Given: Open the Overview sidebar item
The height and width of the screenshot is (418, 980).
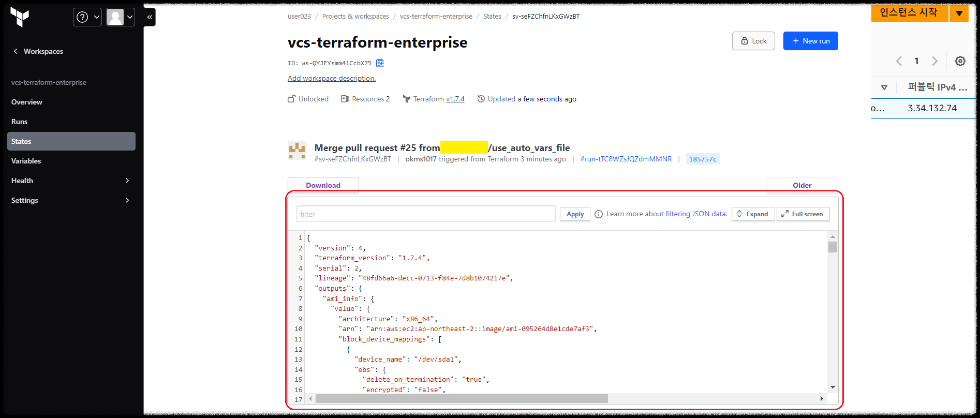Looking at the screenshot, I should (x=71, y=102).
